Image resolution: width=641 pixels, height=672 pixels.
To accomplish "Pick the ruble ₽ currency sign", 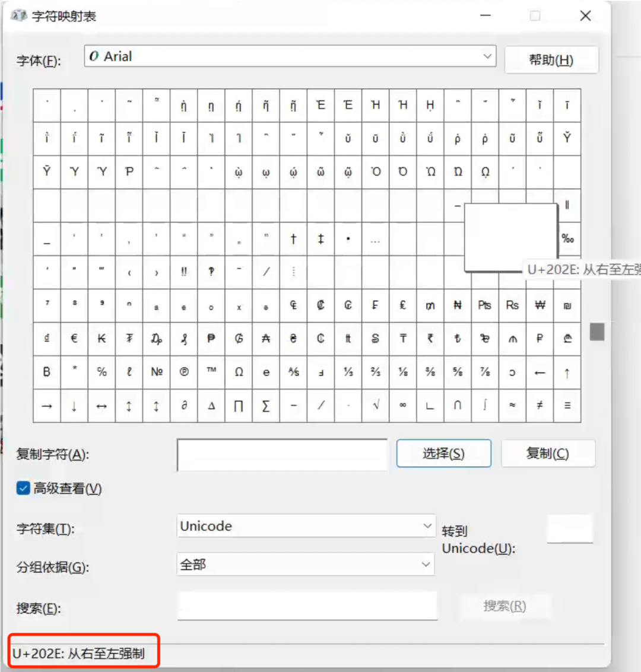I will pos(540,339).
